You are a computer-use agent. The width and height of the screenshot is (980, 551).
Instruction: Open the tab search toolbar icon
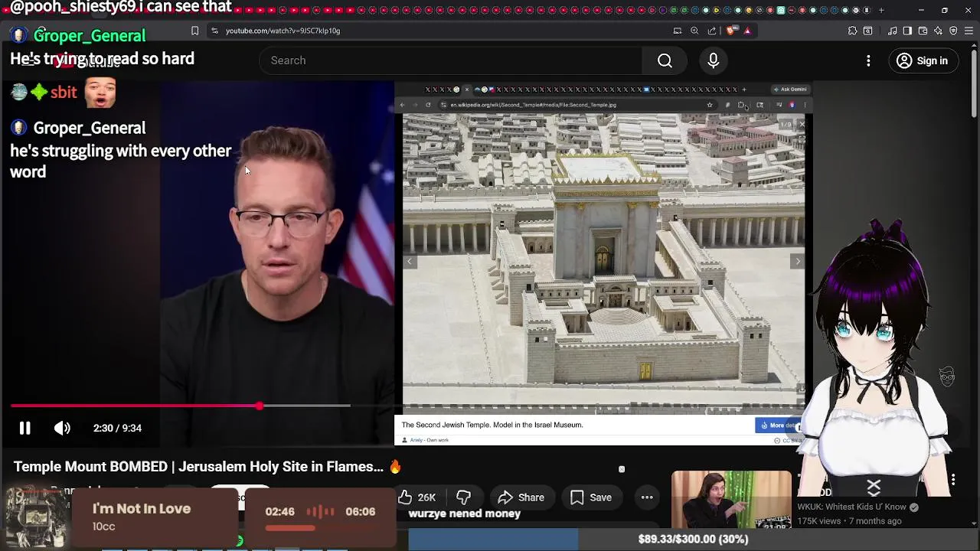click(867, 31)
